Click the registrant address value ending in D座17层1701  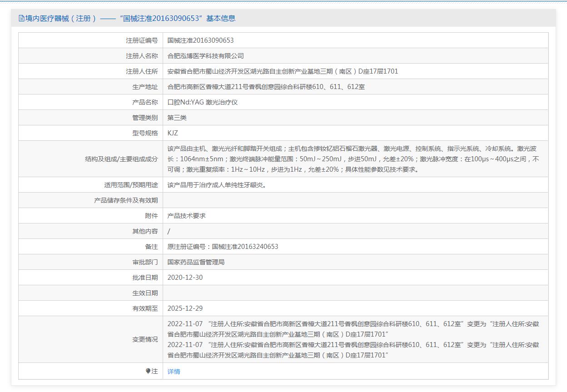point(283,71)
